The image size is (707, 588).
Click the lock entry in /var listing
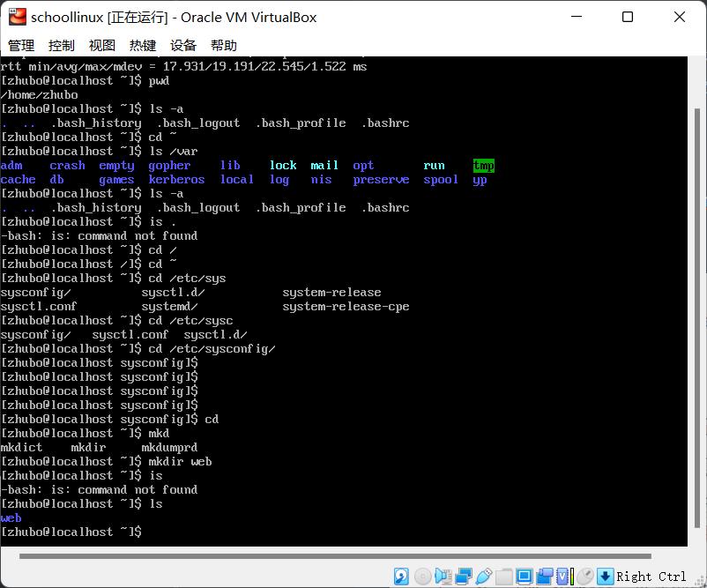click(283, 166)
